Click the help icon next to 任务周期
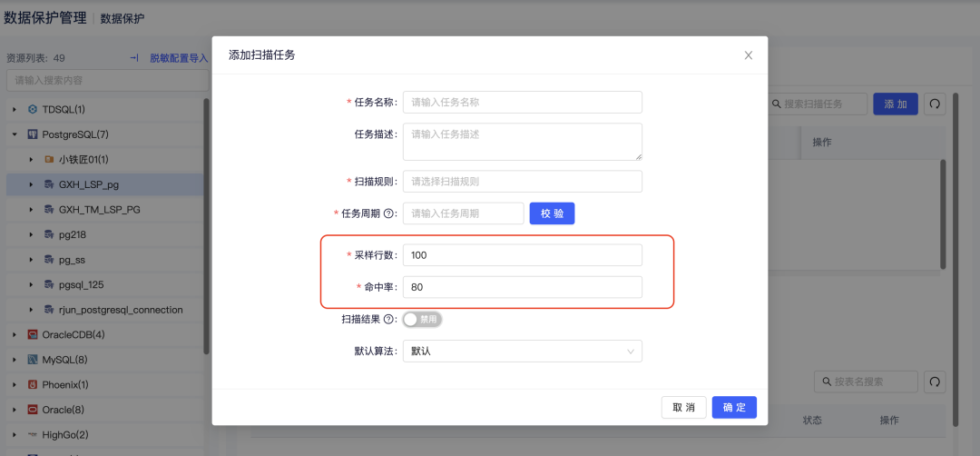 click(388, 214)
